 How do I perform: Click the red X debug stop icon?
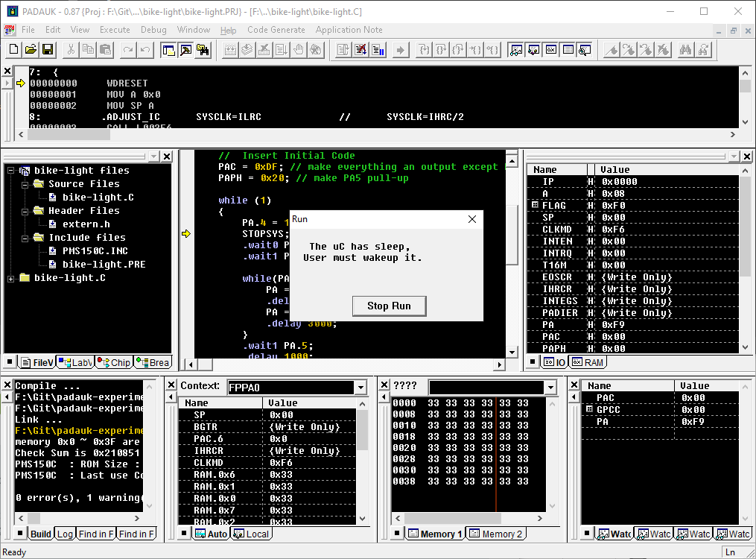pos(360,50)
